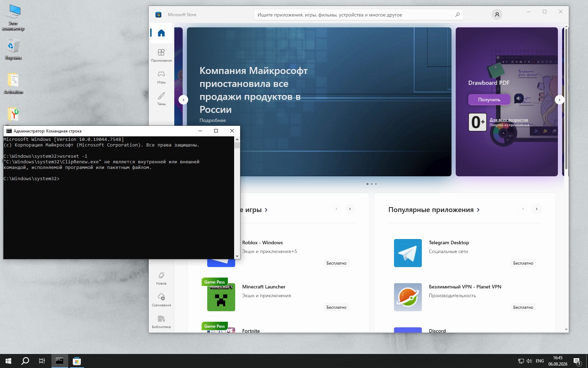Go to previous page of popular apps
588x368 pixels.
pyautogui.click(x=523, y=209)
